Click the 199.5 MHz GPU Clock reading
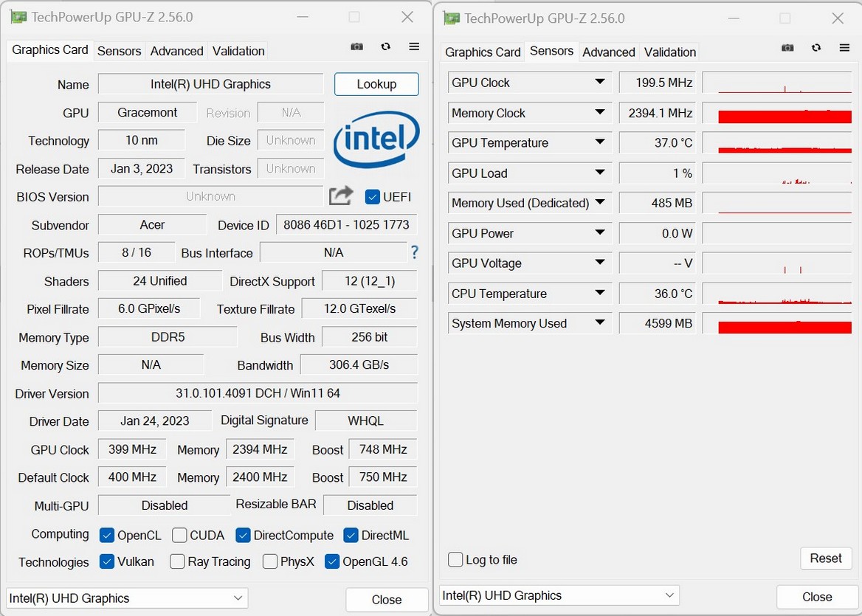The width and height of the screenshot is (862, 616). point(657,83)
